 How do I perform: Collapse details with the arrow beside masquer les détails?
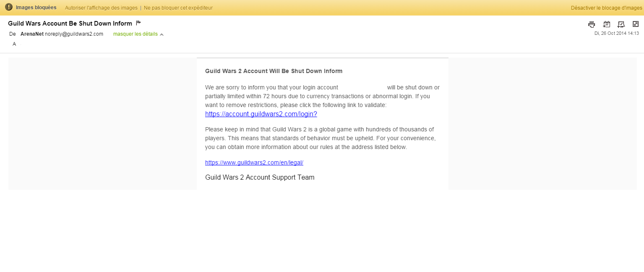[162, 34]
